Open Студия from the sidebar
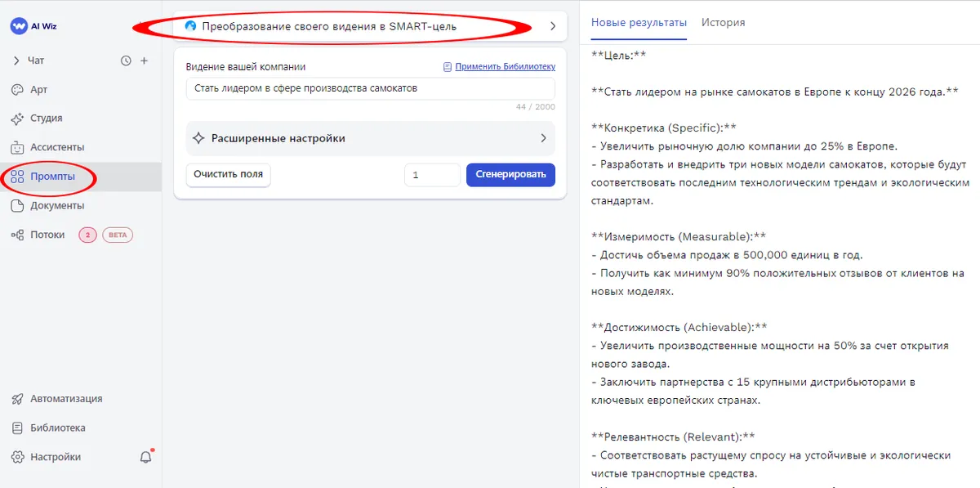The width and height of the screenshot is (980, 488). tap(19, 119)
